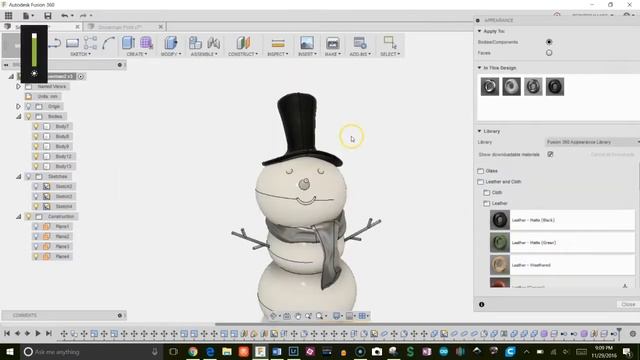Click the Orbit navigation icon
640x360 pixels.
[273, 316]
